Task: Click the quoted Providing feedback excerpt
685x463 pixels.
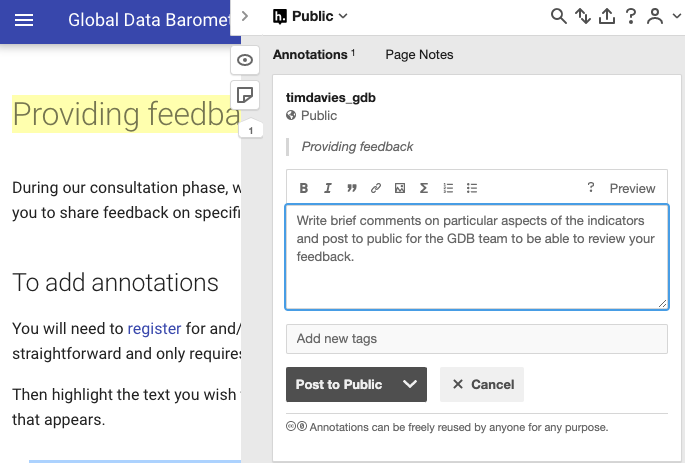Action: point(357,147)
